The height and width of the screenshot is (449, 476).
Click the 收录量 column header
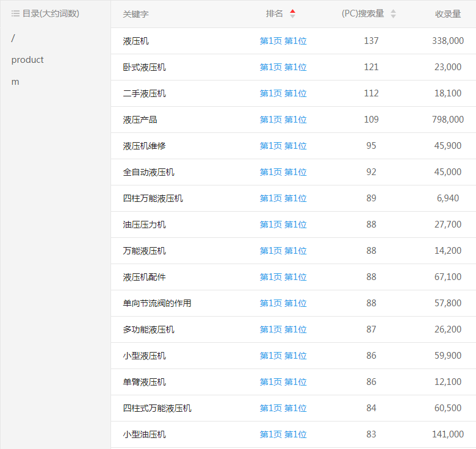pos(448,13)
